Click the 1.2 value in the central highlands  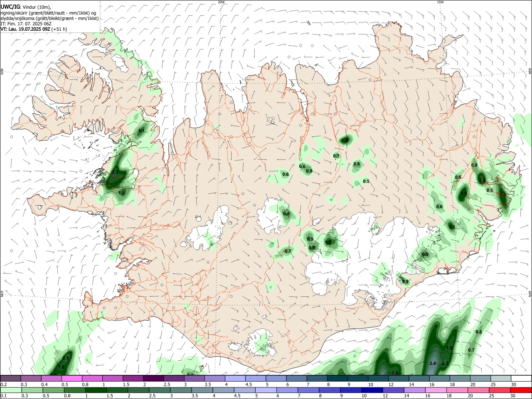point(328,242)
